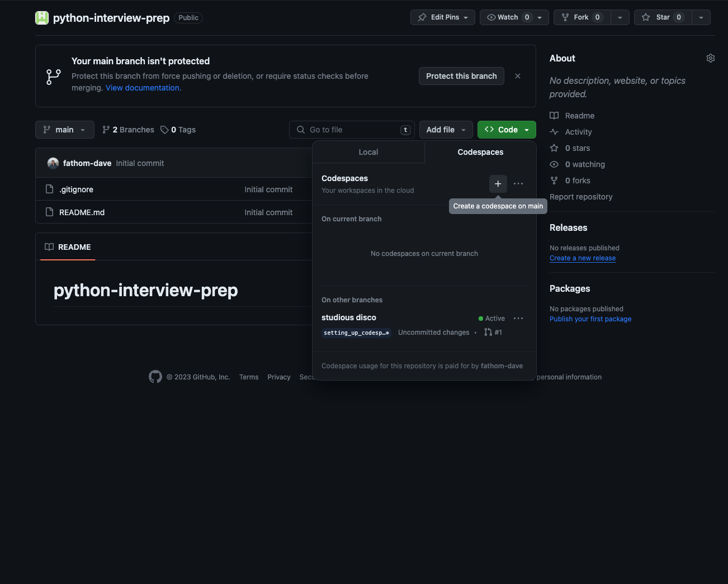Star the repository
This screenshot has height=584, width=728.
(x=663, y=17)
